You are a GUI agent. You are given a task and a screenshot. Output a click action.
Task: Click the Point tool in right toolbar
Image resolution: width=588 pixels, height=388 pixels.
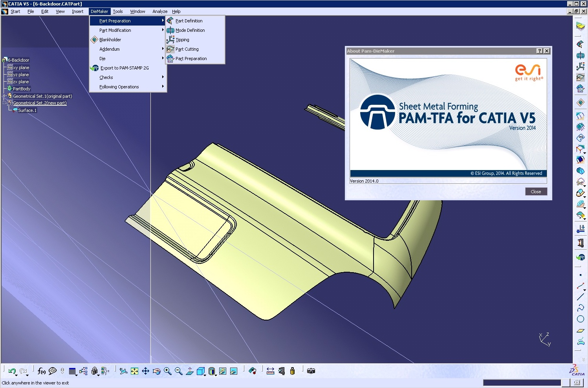pos(580,275)
